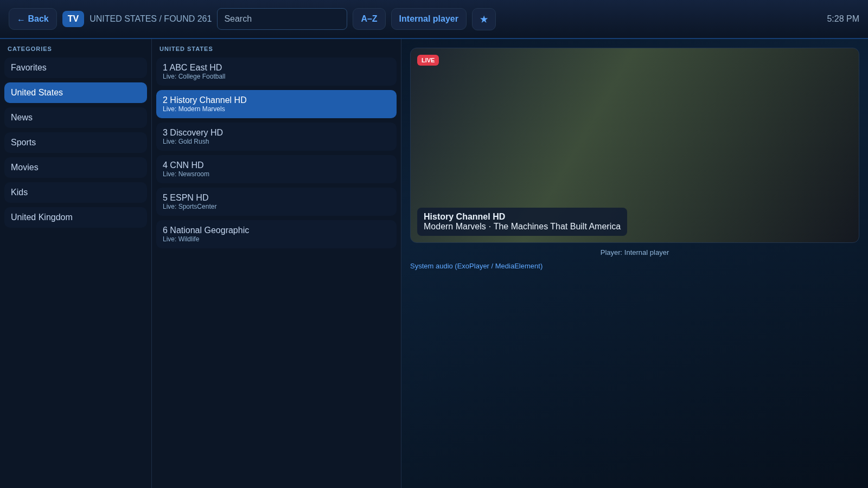Image resolution: width=868 pixels, height=488 pixels.
Task: Click the UNITED STATES / FOUND 261 breadcrumb
Action: 151,19
